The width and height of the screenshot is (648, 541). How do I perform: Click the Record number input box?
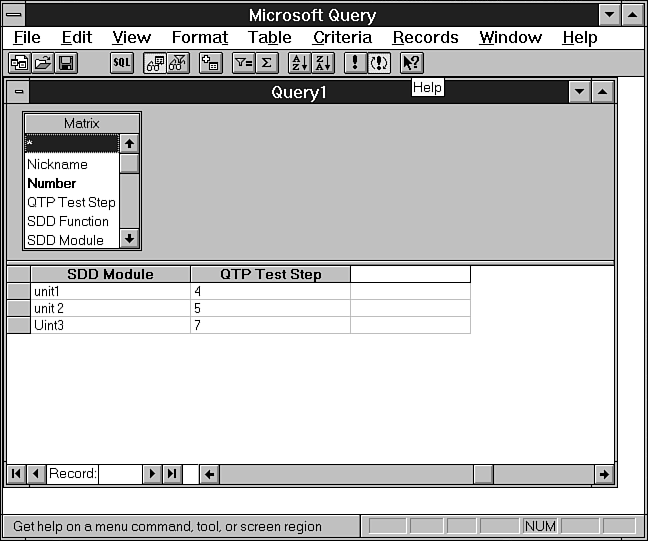pos(120,474)
